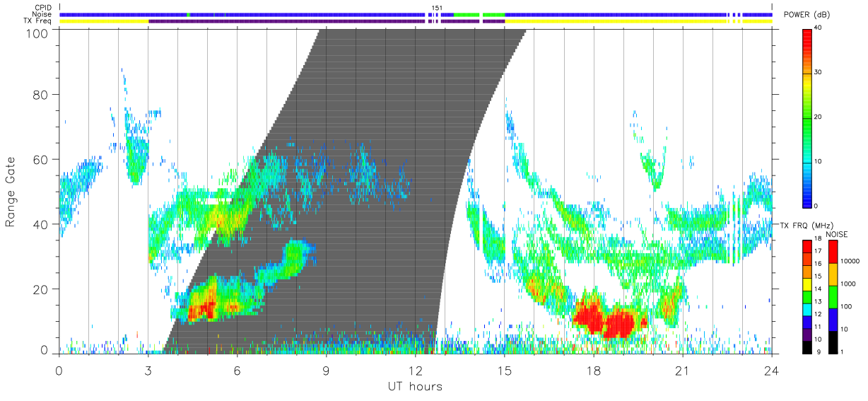Click the 151 CPID value above the bars
This screenshot has width=868, height=401.
[437, 8]
